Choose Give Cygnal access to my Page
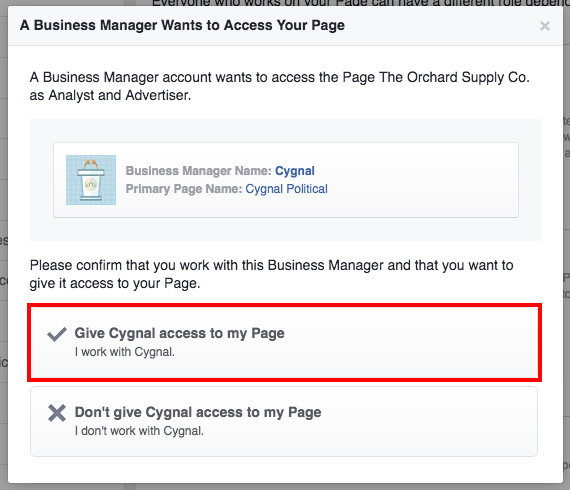Viewport: 570px width, 490px height. [284, 343]
